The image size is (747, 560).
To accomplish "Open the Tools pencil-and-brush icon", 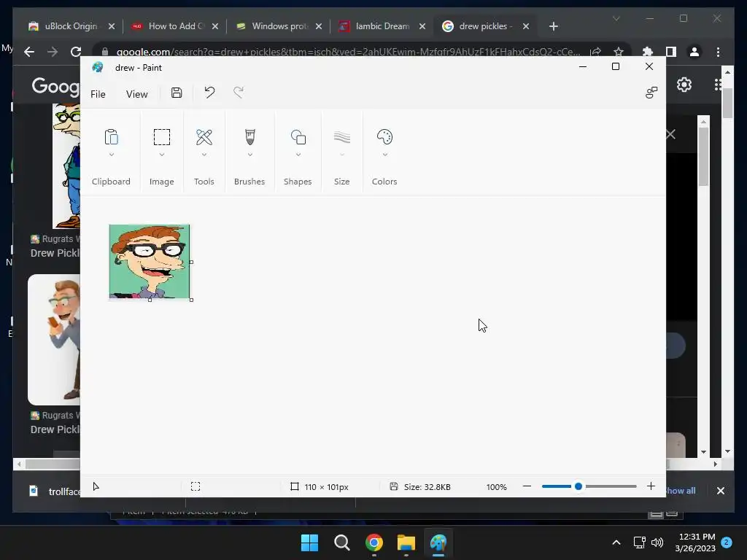I will click(x=204, y=137).
